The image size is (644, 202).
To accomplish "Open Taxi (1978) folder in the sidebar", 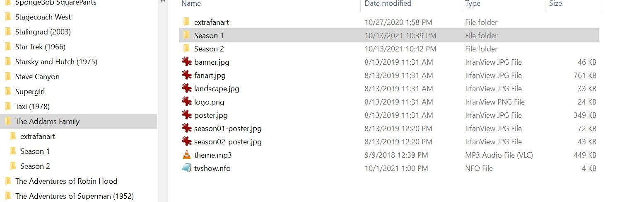I will [32, 107].
